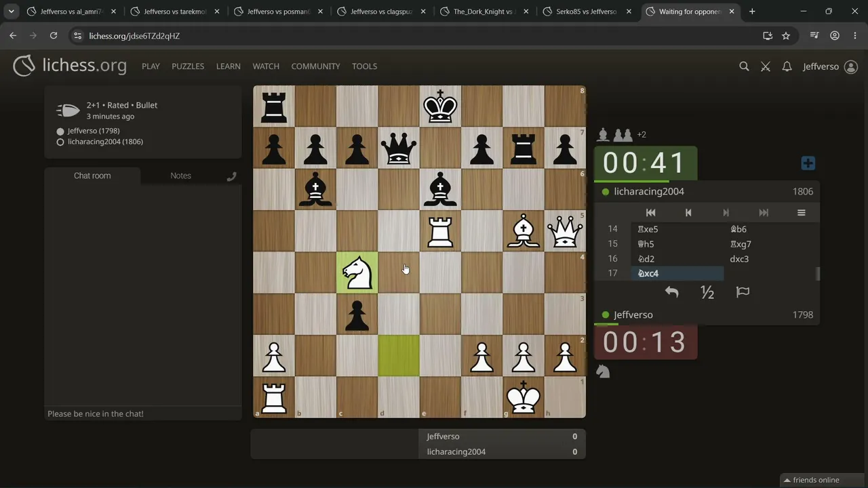Image resolution: width=868 pixels, height=488 pixels.
Task: Click opponent name licharacing2004 above move list
Action: pyautogui.click(x=649, y=191)
